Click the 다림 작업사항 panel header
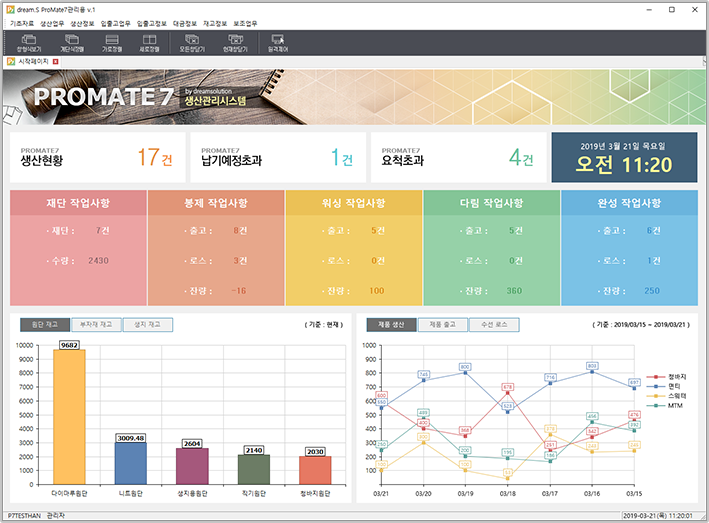 [x=492, y=203]
